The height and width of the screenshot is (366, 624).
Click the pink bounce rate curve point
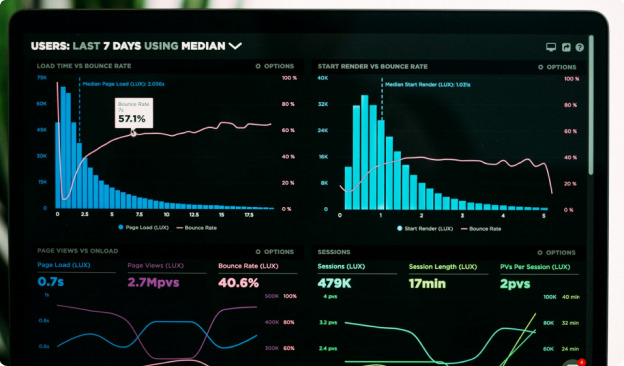coord(133,134)
